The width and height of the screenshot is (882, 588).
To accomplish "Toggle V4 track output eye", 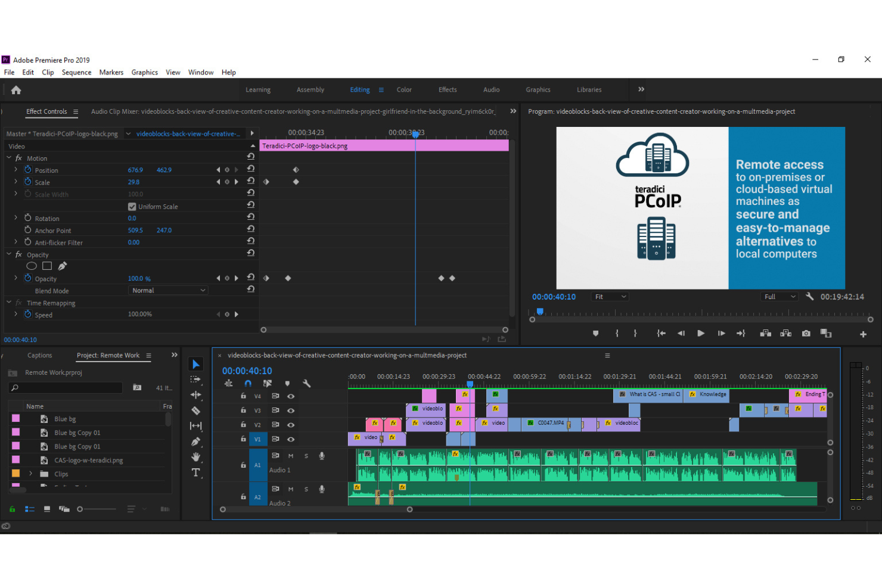I will (x=291, y=396).
